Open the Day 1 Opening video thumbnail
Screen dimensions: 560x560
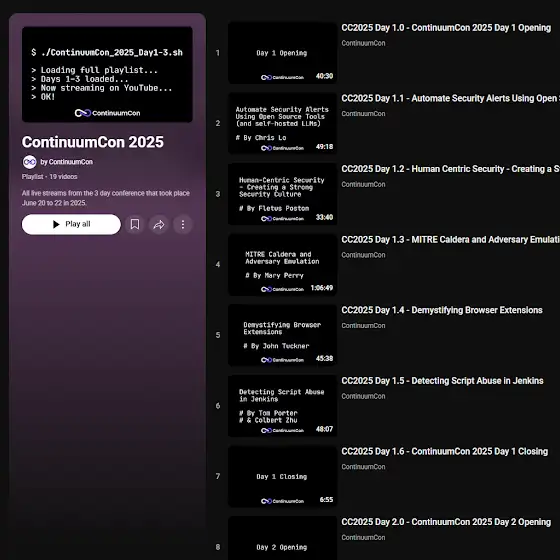pos(282,53)
